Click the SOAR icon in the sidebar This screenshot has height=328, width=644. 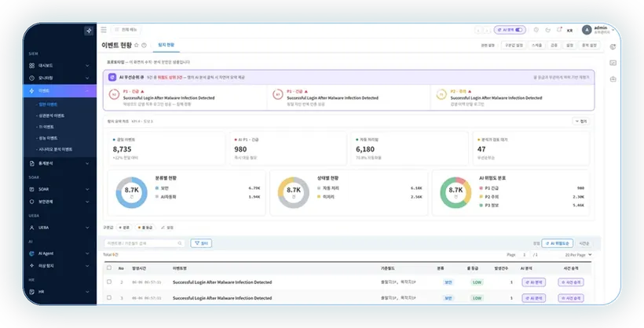(31, 189)
